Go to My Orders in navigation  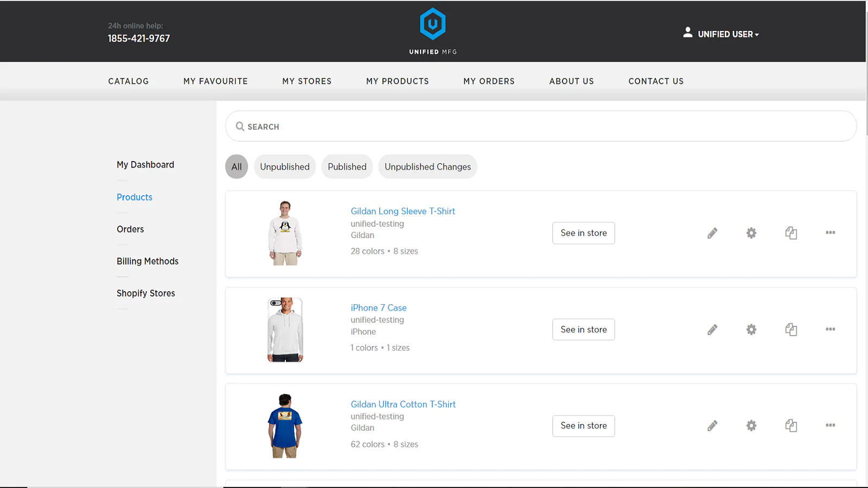pyautogui.click(x=489, y=81)
